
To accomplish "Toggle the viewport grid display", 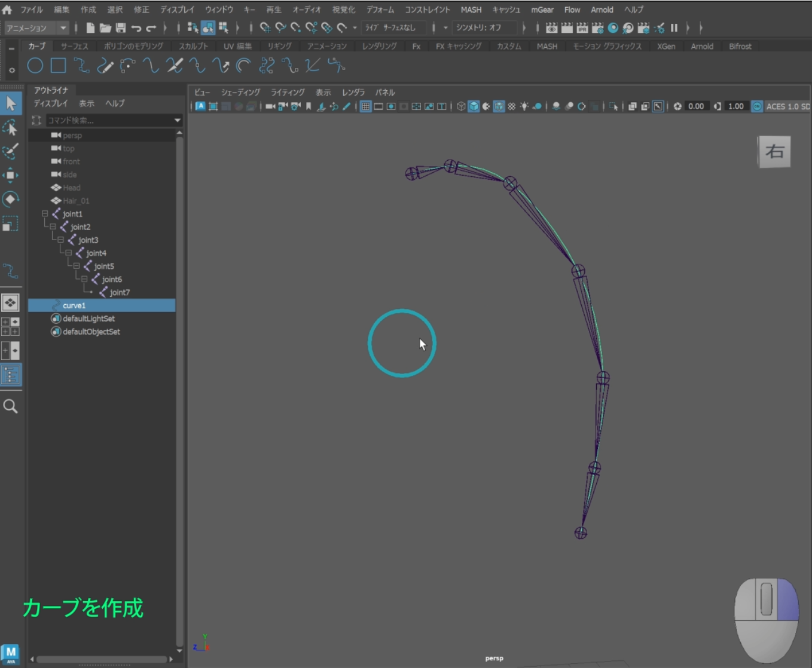I will pos(365,106).
